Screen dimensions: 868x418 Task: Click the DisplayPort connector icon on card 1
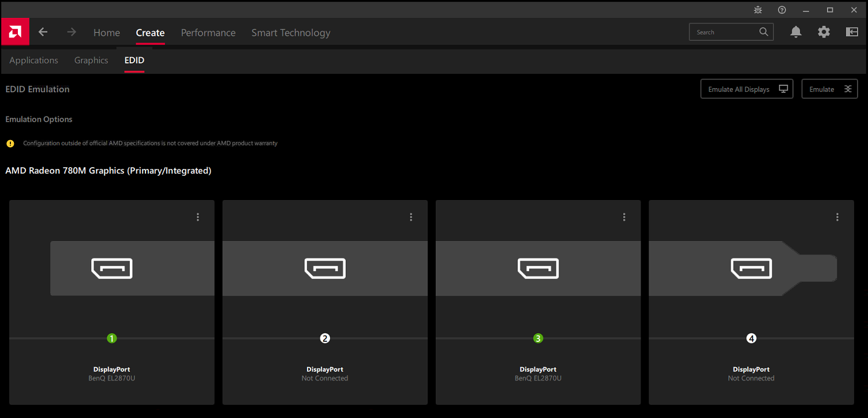(112, 269)
